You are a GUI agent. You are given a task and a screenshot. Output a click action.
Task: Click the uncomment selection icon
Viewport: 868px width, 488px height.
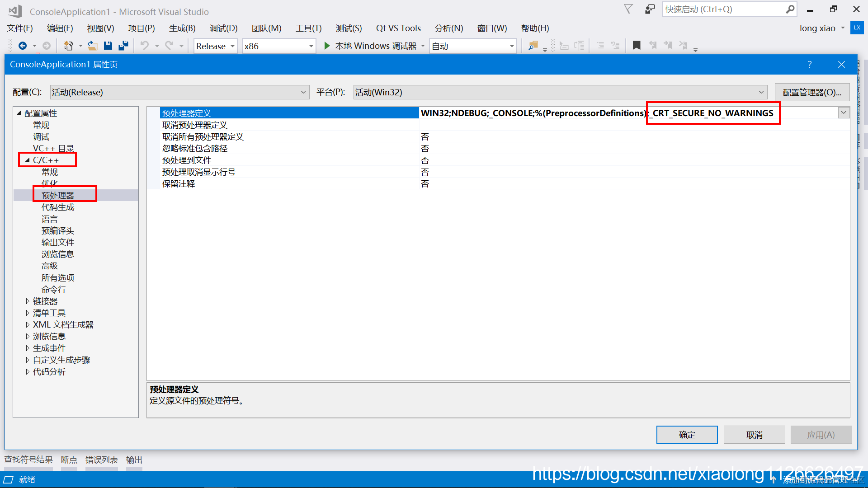click(x=615, y=46)
